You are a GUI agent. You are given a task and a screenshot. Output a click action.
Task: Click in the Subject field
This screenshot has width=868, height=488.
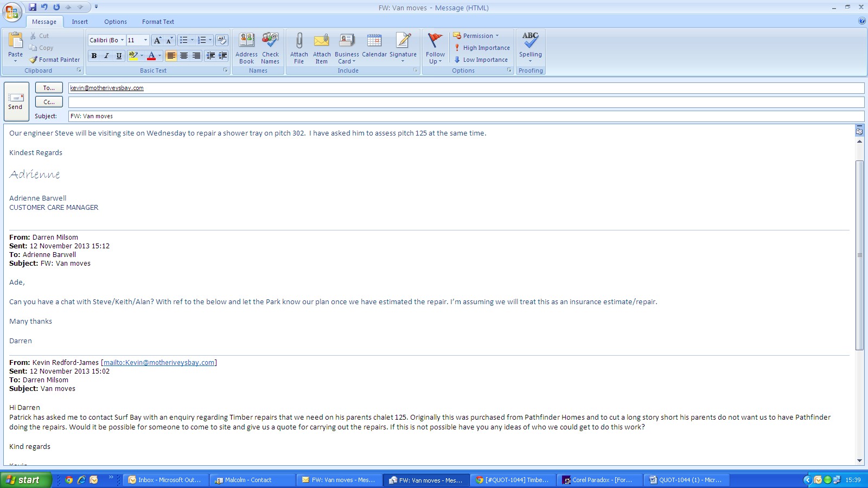tap(466, 116)
